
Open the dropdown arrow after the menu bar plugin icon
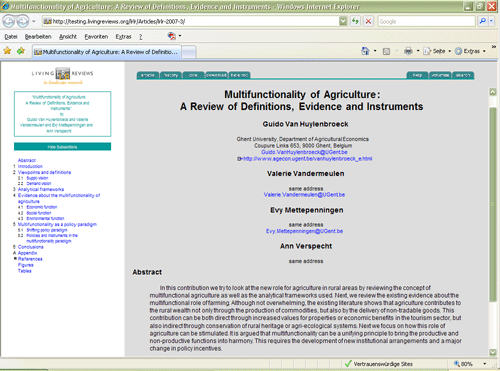(x=180, y=36)
